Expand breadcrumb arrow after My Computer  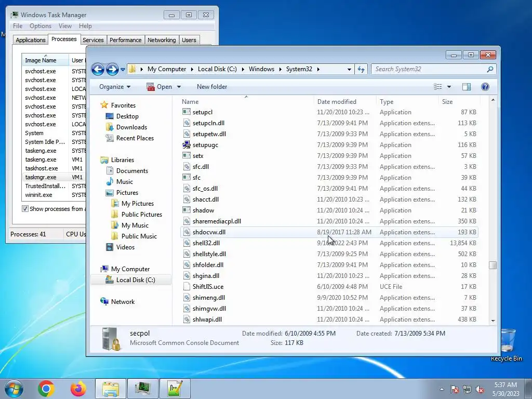tap(192, 69)
